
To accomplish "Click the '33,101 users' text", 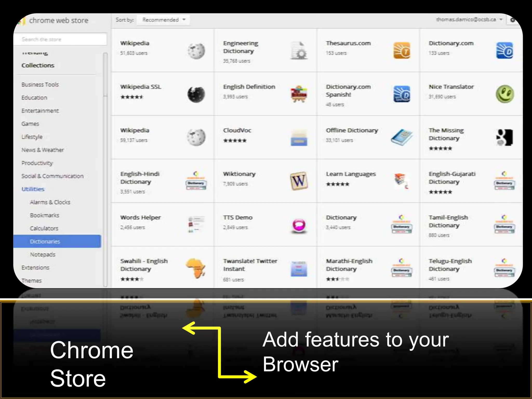I will pos(339,140).
